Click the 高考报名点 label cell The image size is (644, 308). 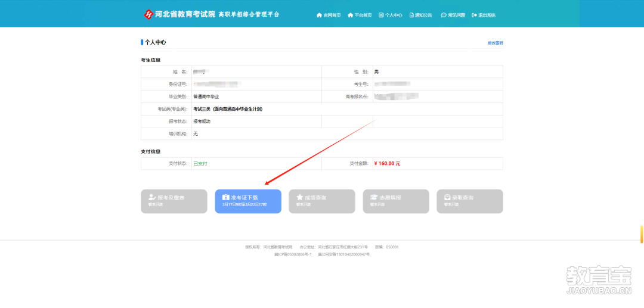348,97
